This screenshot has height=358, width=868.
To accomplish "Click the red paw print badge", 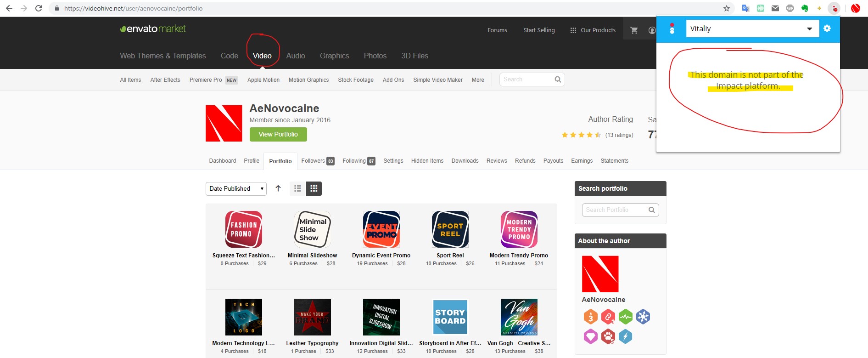I will [x=608, y=336].
